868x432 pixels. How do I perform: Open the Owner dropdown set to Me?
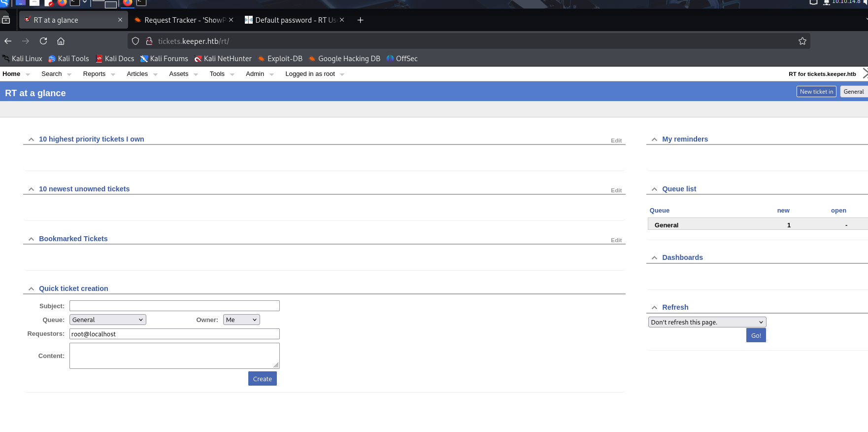pos(241,320)
